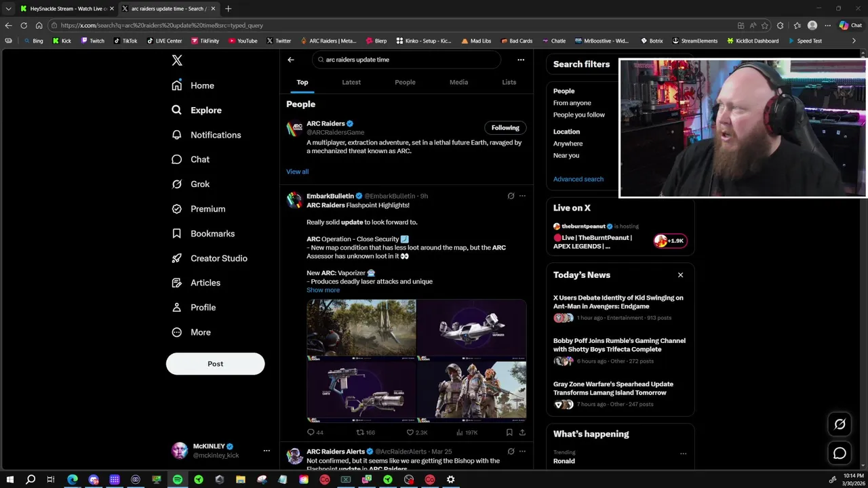Select From anyone filter option

pyautogui.click(x=572, y=103)
